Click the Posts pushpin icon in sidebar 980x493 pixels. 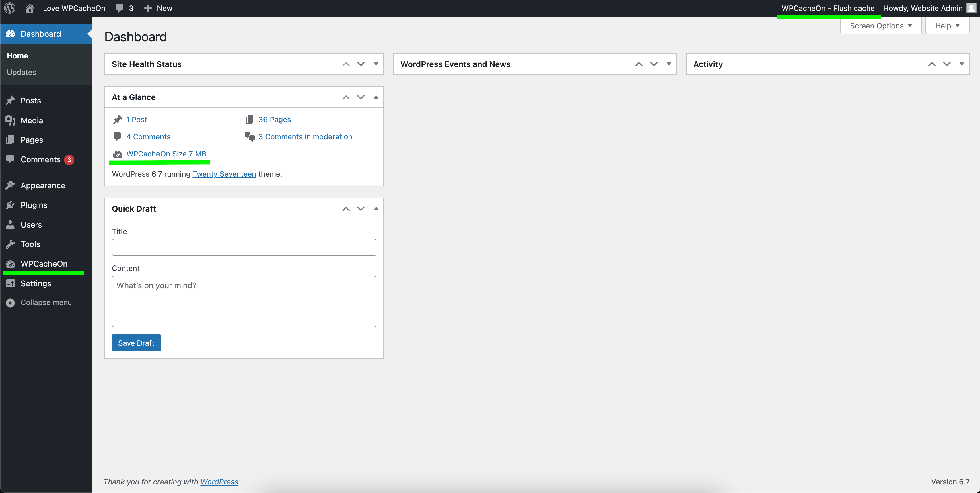pos(10,100)
